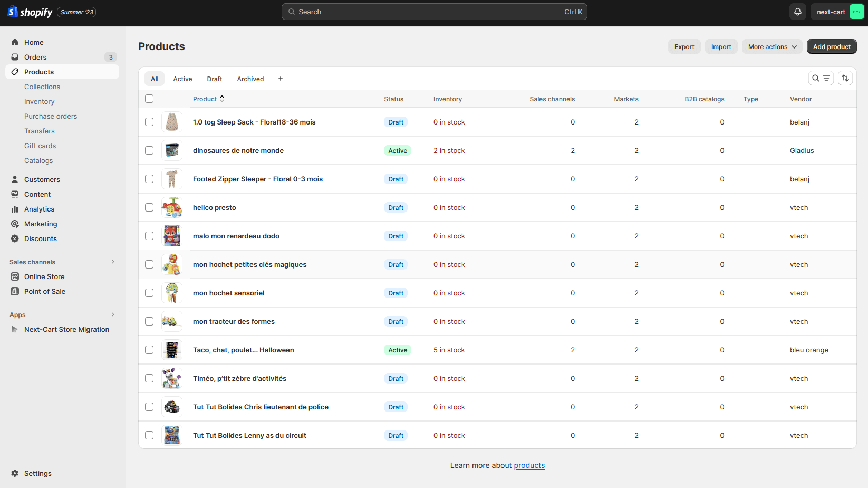Open Point of Sale icon
Viewport: 868px width, 488px height.
tap(15, 291)
